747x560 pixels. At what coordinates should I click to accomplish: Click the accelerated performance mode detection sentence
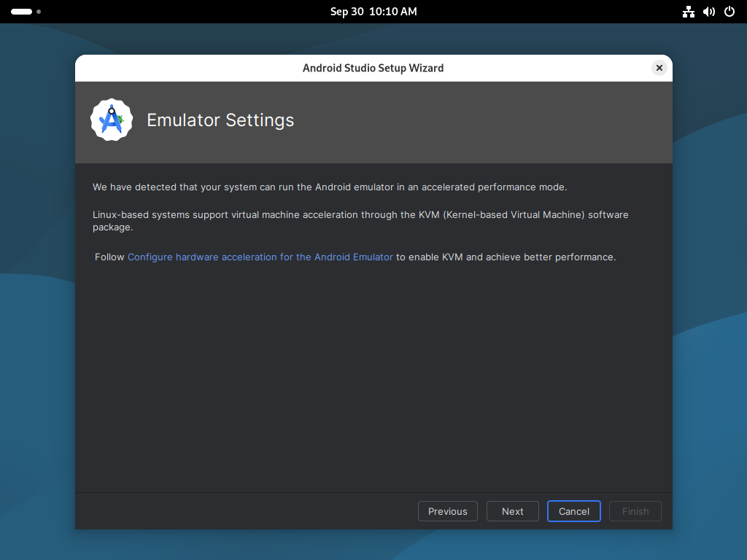coord(330,187)
